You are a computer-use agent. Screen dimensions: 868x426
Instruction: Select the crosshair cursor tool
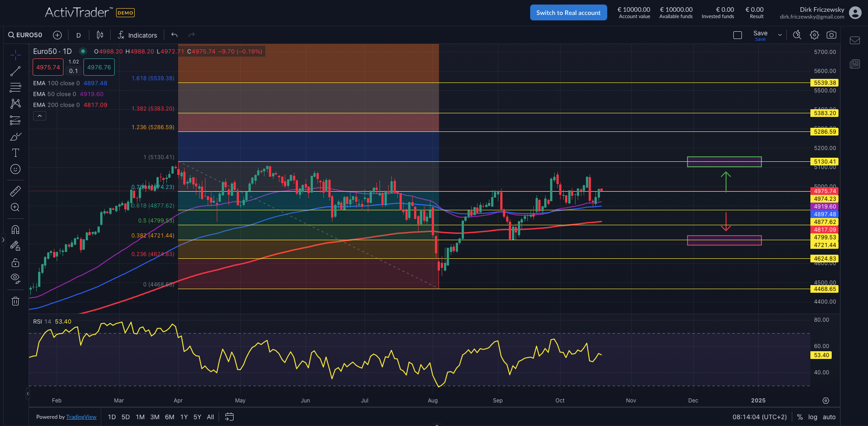pyautogui.click(x=15, y=54)
